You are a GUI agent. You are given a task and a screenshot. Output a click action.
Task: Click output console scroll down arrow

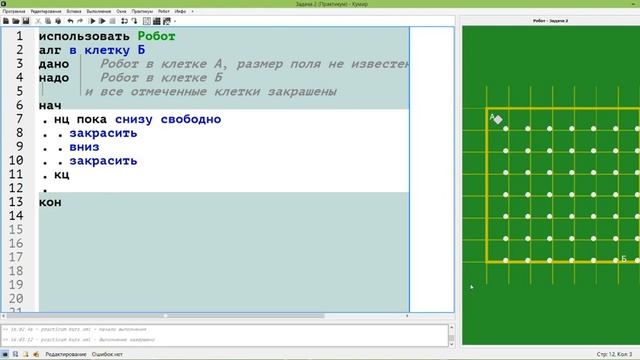tap(451, 344)
